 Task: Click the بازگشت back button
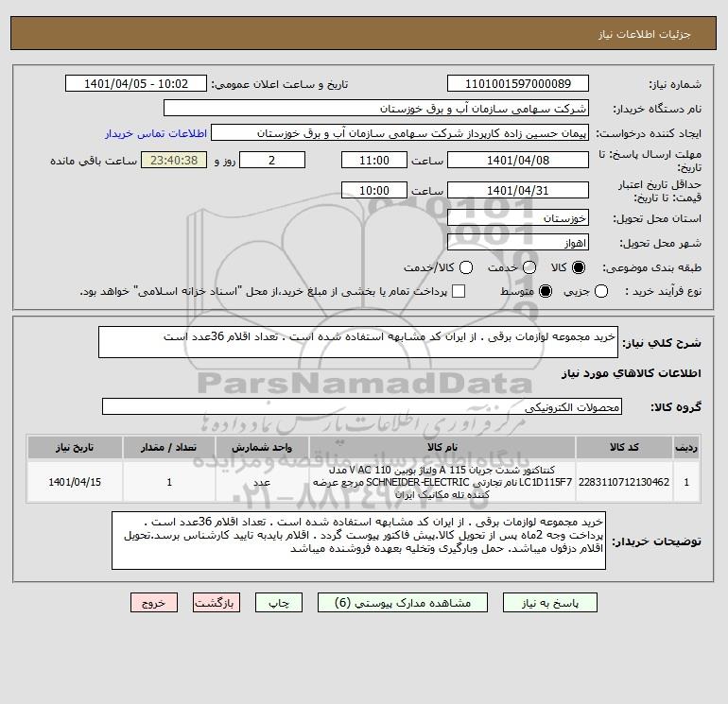tap(217, 602)
